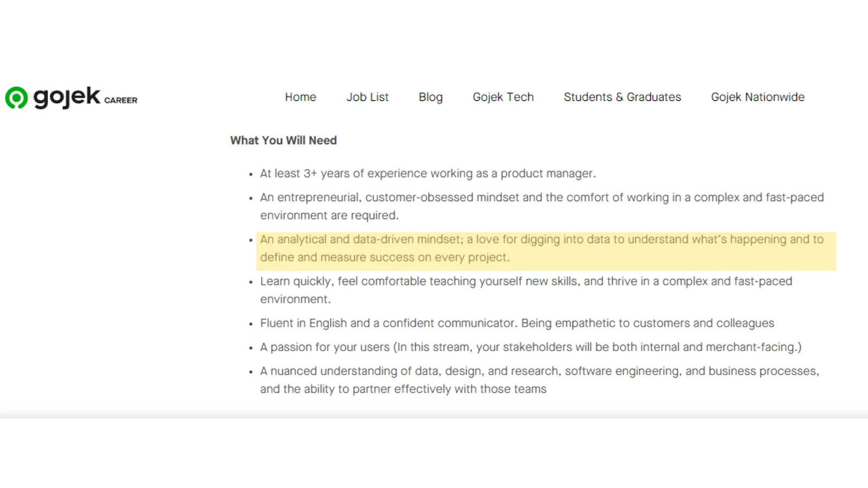Open the Gojek Nationwide link
The width and height of the screenshot is (868, 488).
[757, 97]
